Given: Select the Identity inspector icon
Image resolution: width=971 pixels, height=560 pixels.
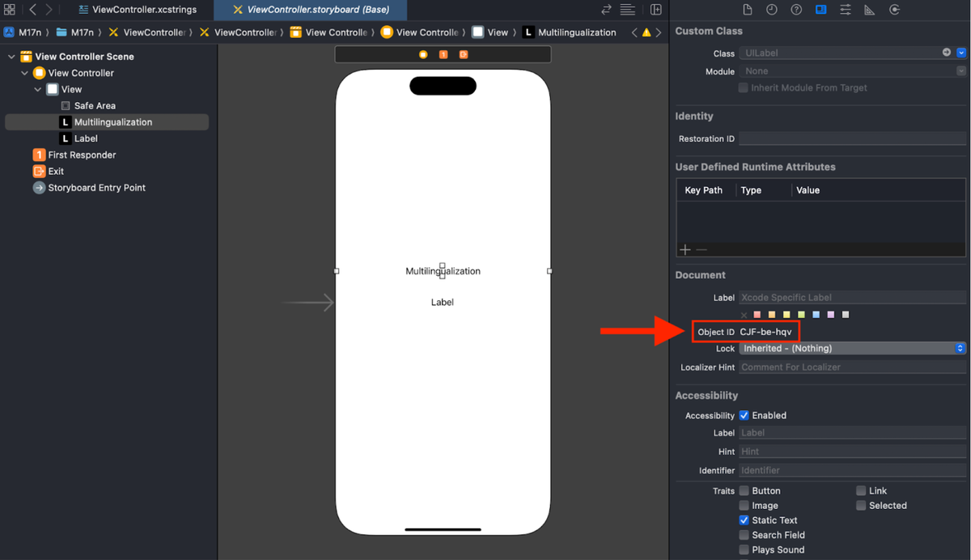Looking at the screenshot, I should (x=820, y=10).
